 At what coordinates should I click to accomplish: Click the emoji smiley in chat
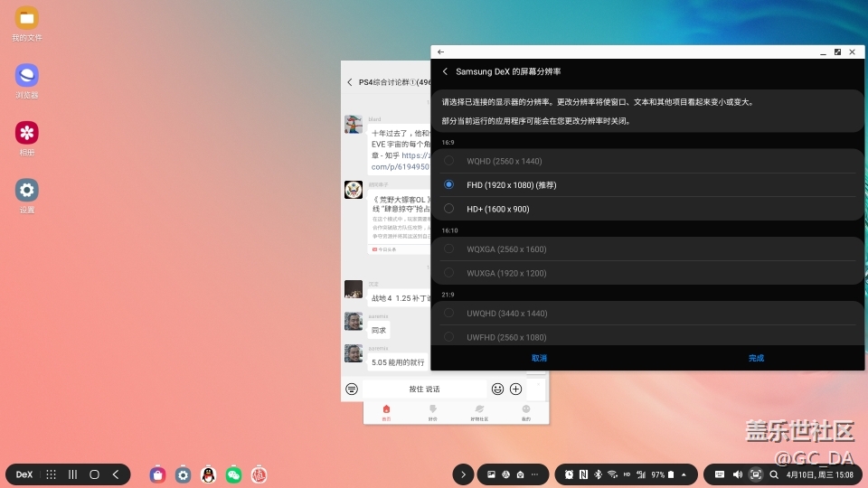497,389
